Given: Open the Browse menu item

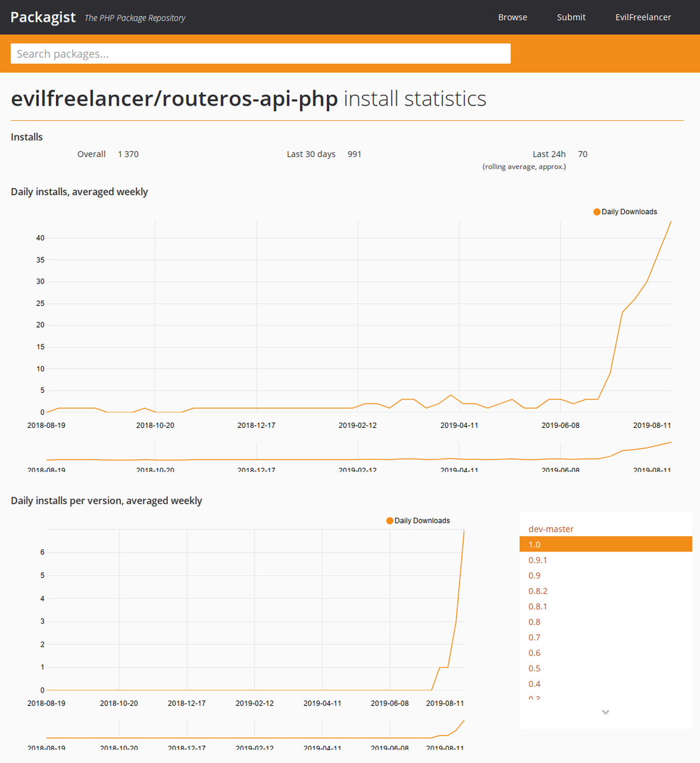Looking at the screenshot, I should pos(512,17).
